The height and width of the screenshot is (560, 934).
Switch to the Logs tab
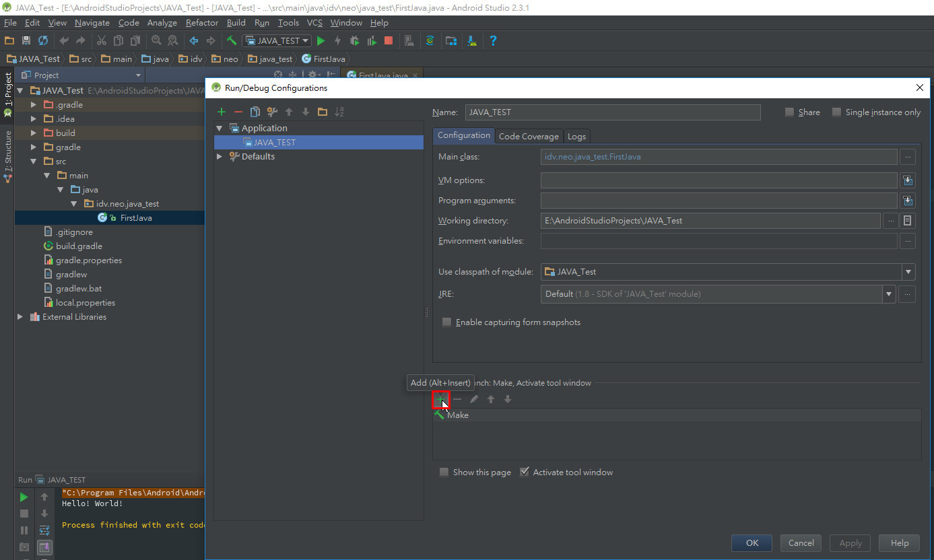click(x=576, y=136)
